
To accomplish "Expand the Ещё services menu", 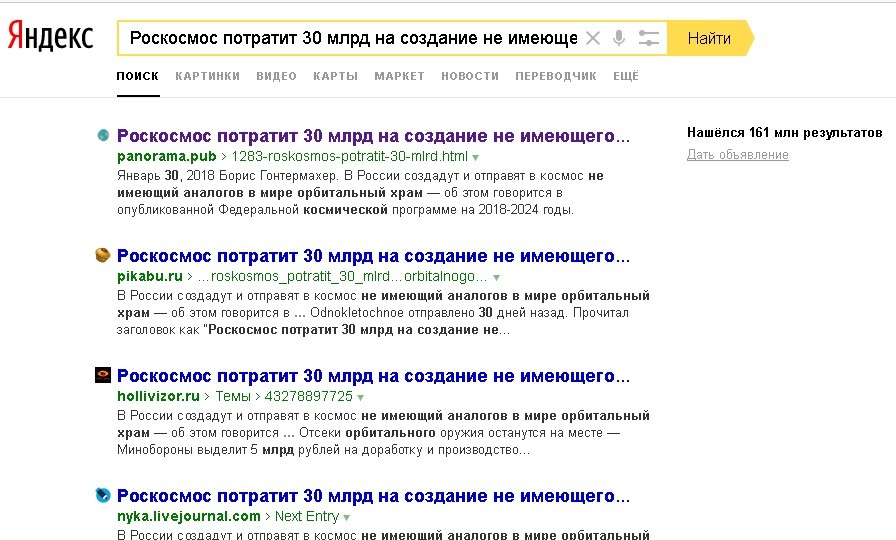I will pos(626,76).
